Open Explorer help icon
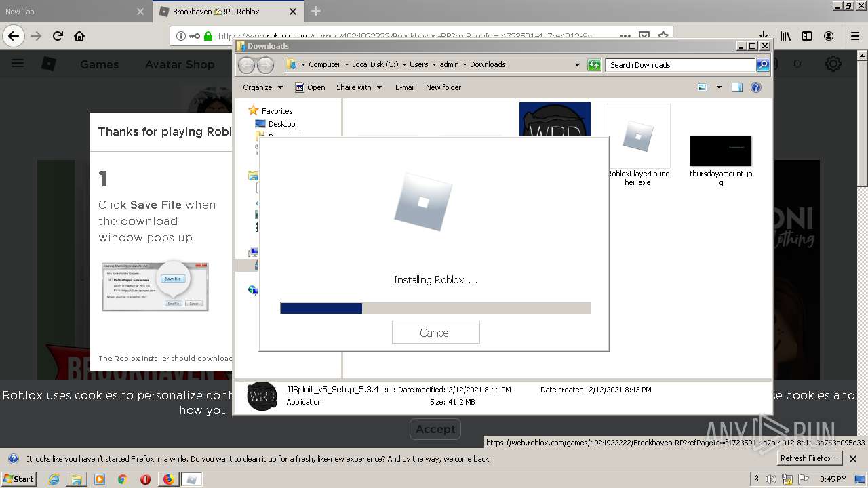 pos(756,87)
